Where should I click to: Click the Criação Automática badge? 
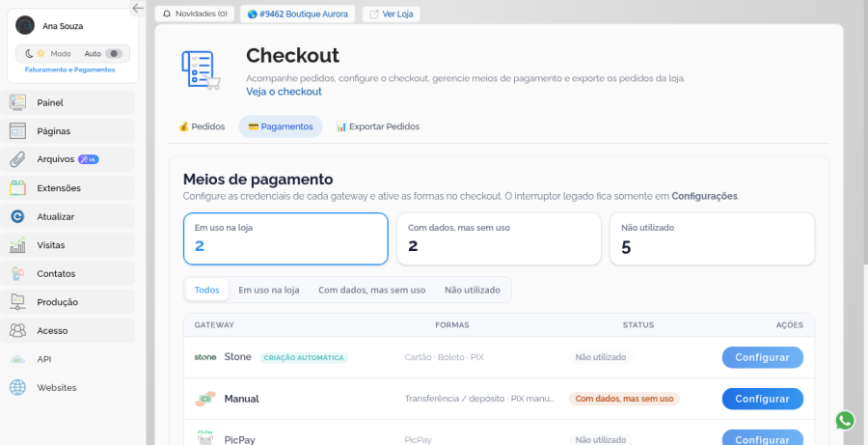[x=304, y=357]
